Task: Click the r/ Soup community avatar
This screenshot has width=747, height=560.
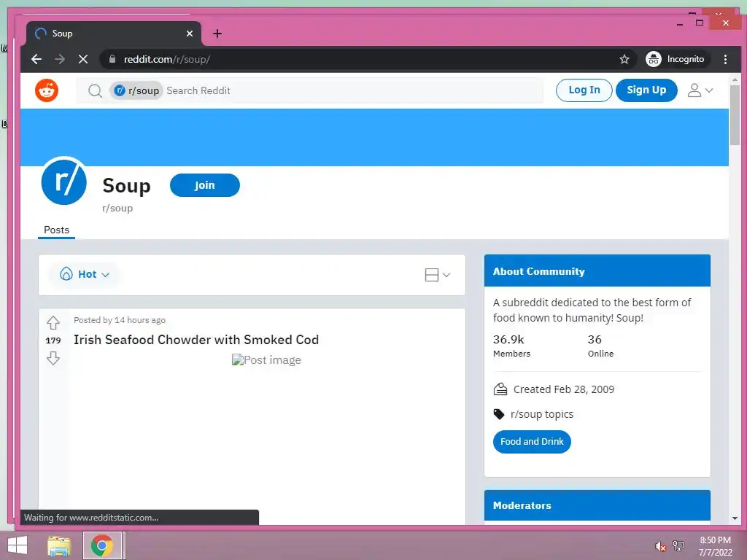Action: 64,181
